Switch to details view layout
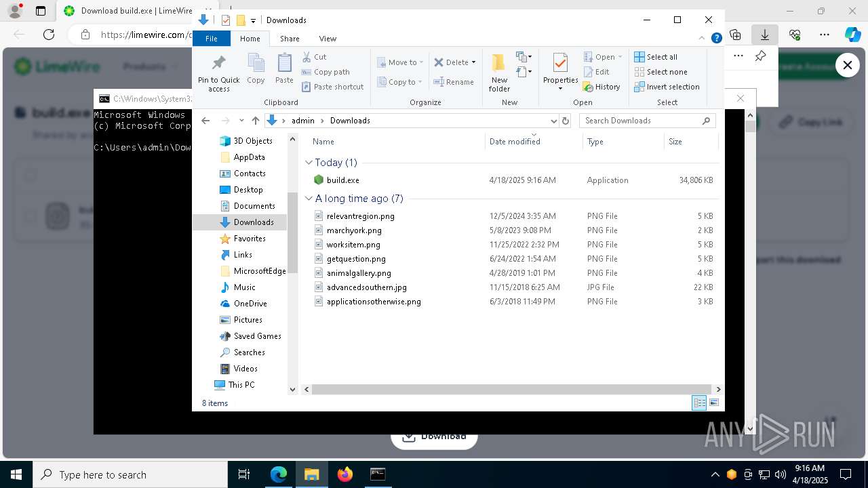The height and width of the screenshot is (488, 868). pyautogui.click(x=699, y=403)
